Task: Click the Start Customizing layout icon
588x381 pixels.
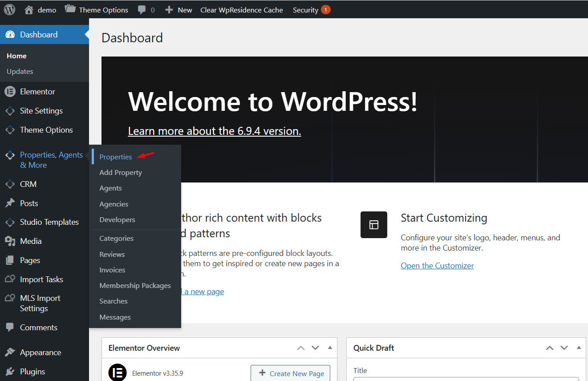Action: click(x=374, y=225)
